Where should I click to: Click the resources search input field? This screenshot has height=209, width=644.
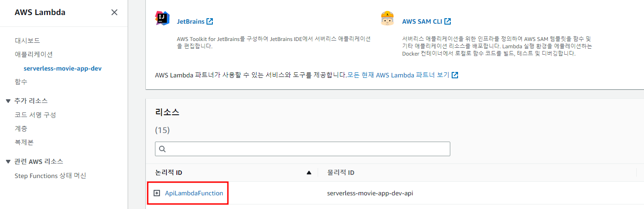(303, 149)
